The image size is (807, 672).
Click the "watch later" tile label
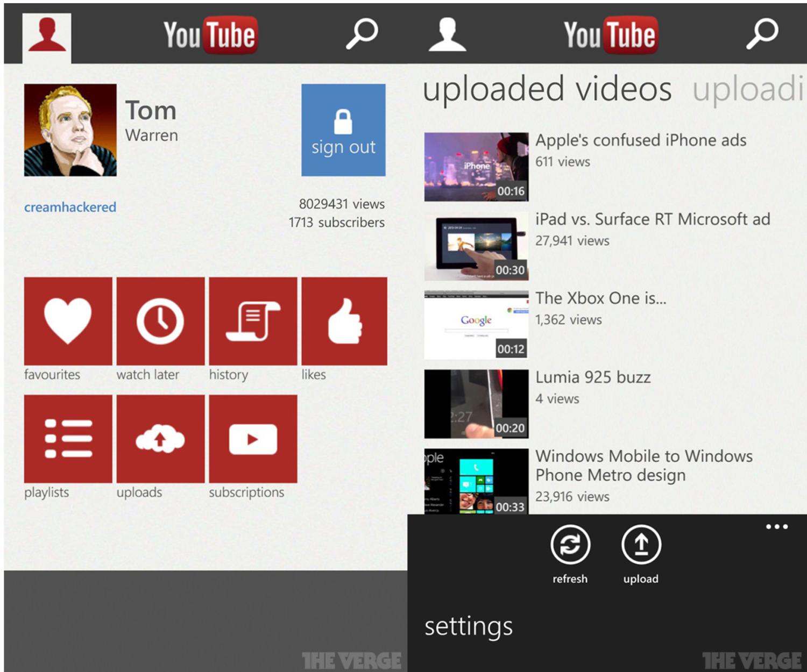[148, 375]
